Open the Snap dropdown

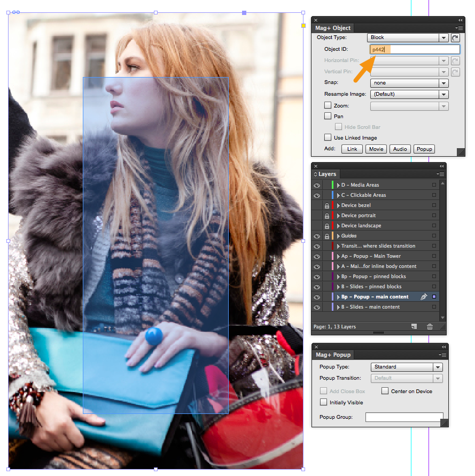(409, 83)
